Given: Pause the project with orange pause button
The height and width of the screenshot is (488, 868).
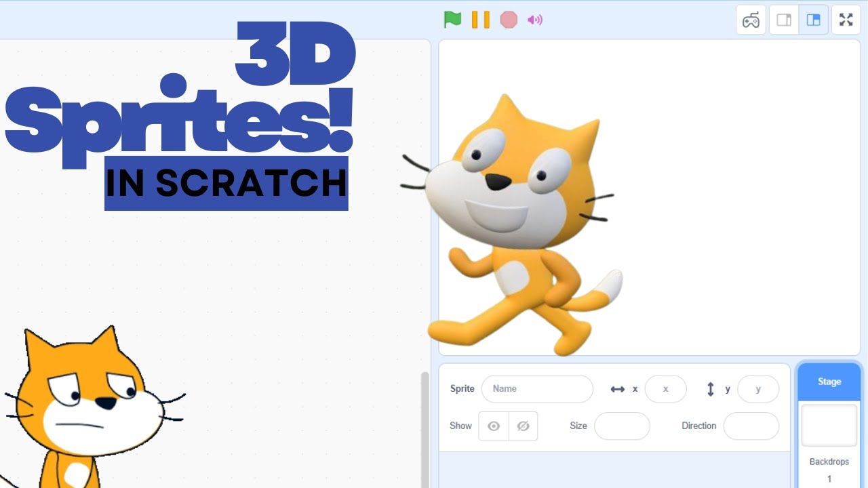Looking at the screenshot, I should point(481,20).
